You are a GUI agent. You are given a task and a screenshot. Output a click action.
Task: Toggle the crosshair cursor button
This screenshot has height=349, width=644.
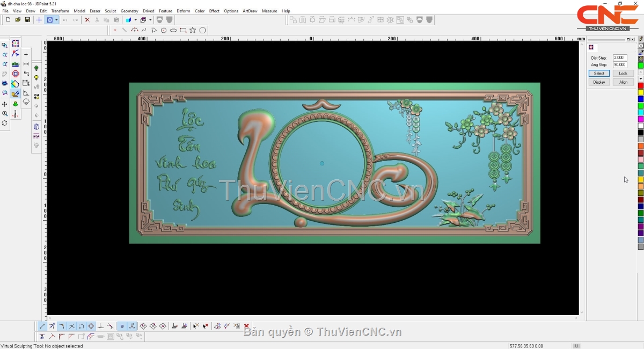point(39,20)
